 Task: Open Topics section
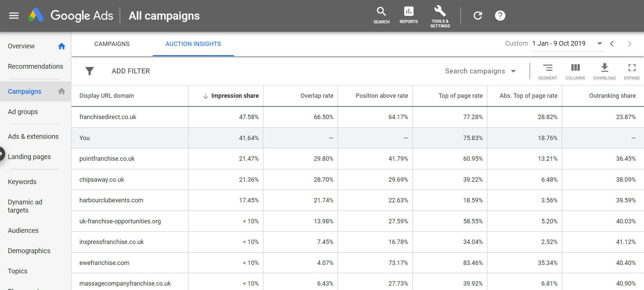(18, 271)
